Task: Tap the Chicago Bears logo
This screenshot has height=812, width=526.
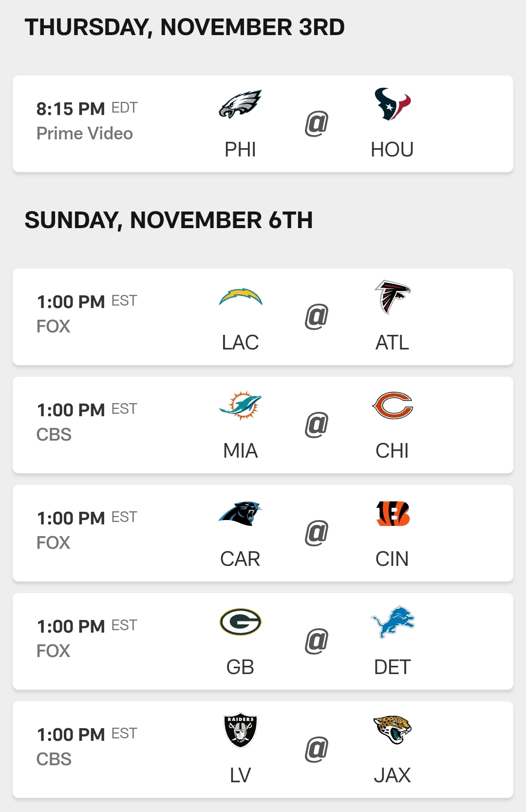Action: pyautogui.click(x=393, y=405)
